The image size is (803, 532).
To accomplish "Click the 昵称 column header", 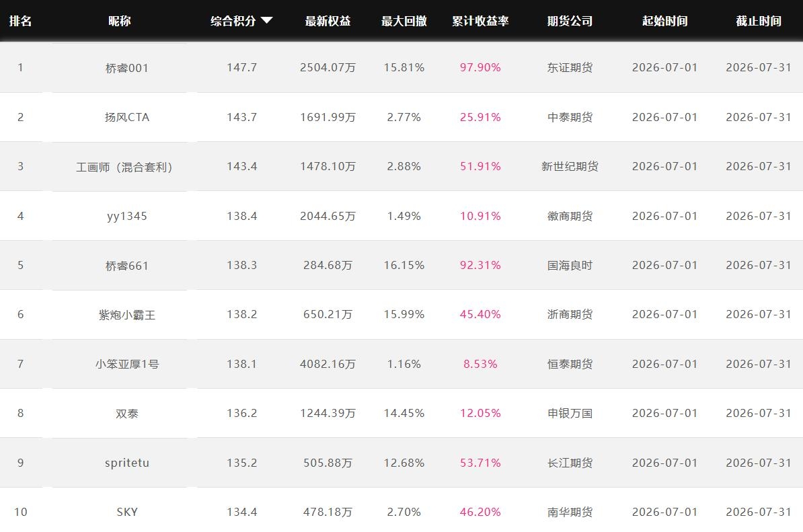I will pos(119,21).
